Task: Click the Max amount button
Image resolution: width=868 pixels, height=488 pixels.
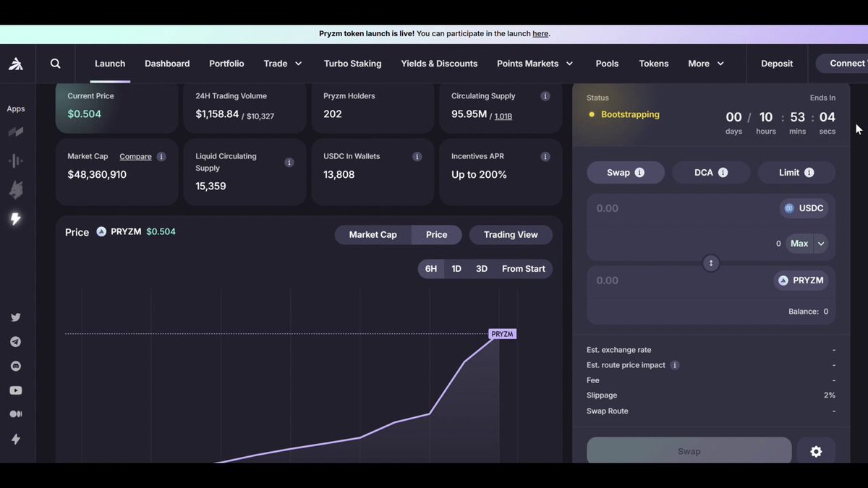Action: click(799, 244)
